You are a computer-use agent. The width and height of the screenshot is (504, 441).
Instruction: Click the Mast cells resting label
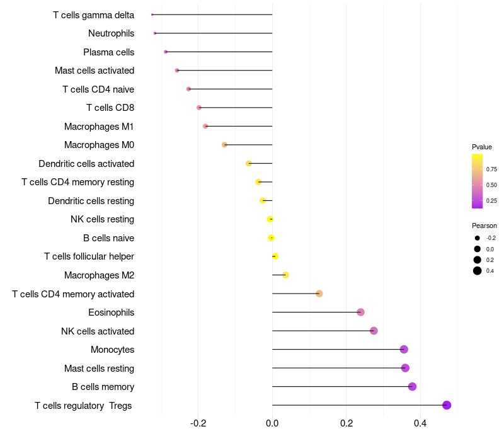pyautogui.click(x=99, y=369)
